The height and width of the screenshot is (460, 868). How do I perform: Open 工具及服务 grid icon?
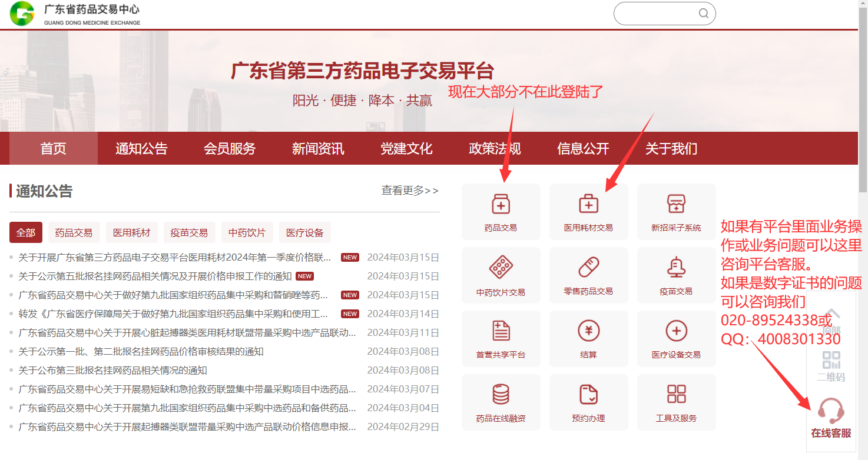(676, 395)
